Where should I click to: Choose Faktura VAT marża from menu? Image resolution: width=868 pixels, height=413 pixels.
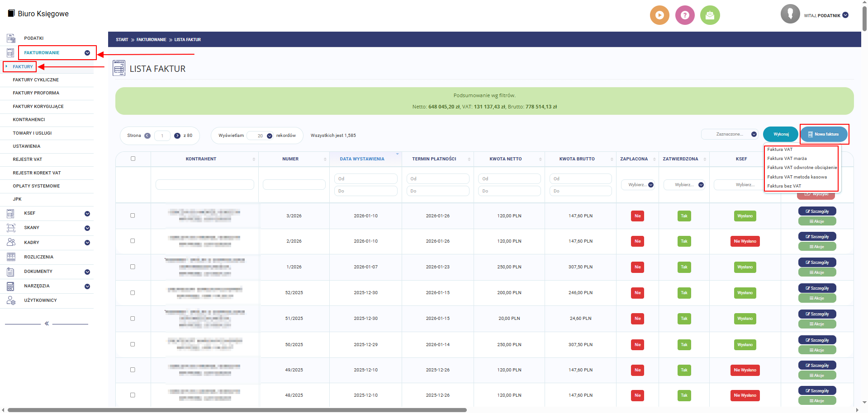[787, 159]
